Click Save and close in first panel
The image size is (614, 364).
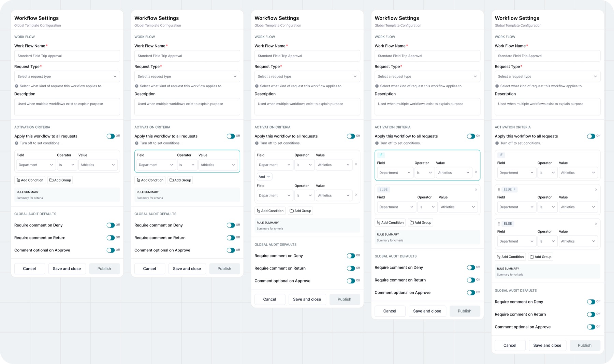(67, 269)
